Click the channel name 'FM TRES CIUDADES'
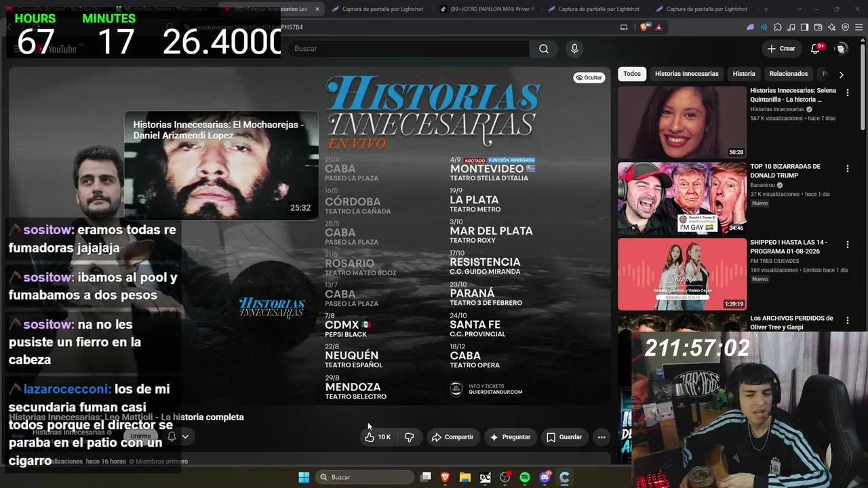This screenshot has height=488, width=868. pos(774,261)
